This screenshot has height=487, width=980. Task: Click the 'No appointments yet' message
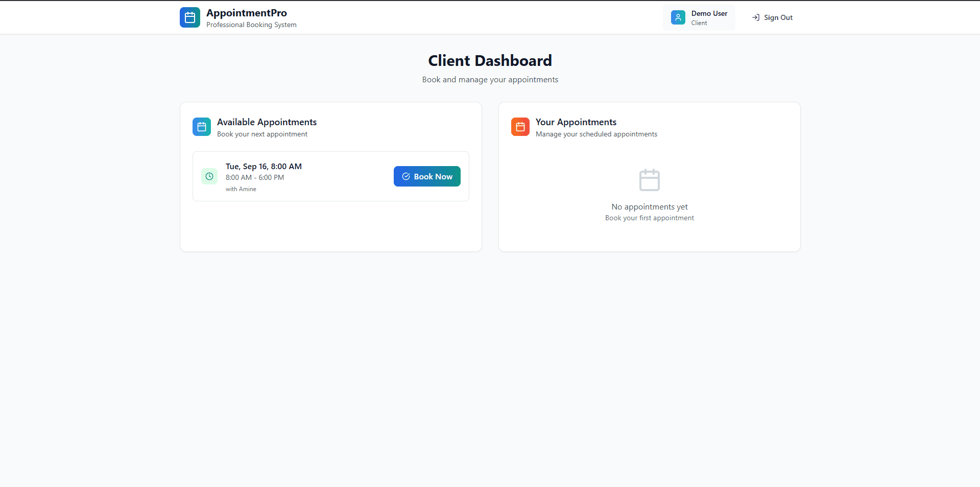pos(650,207)
